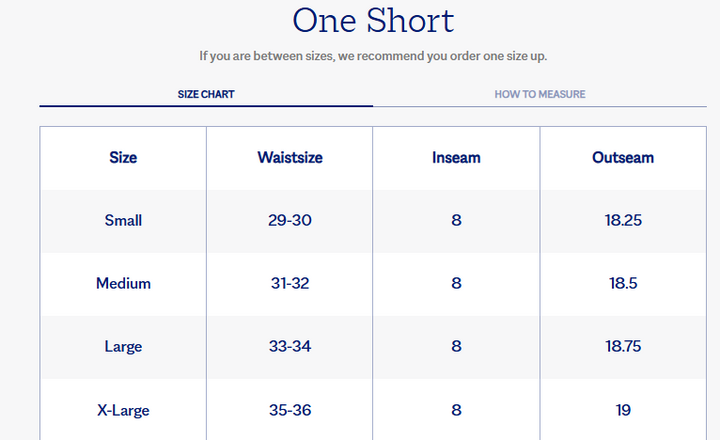Image resolution: width=720 pixels, height=440 pixels.
Task: Select the Small size row label
Action: pos(123,220)
